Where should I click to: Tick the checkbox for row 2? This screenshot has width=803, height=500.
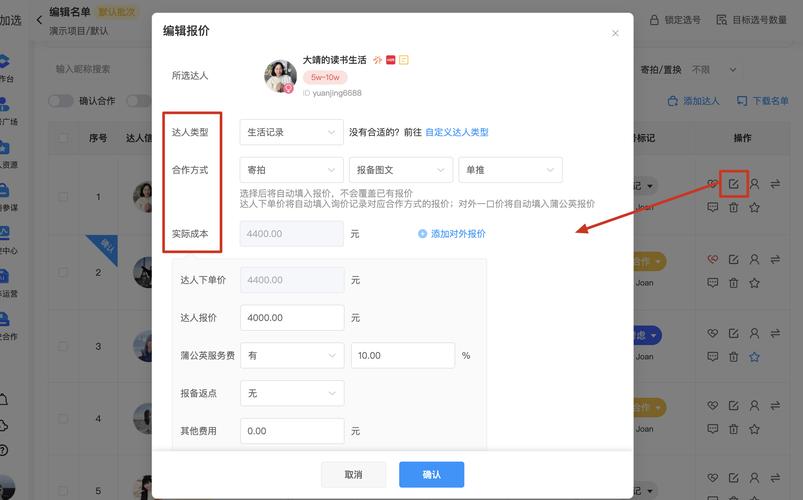click(64, 272)
